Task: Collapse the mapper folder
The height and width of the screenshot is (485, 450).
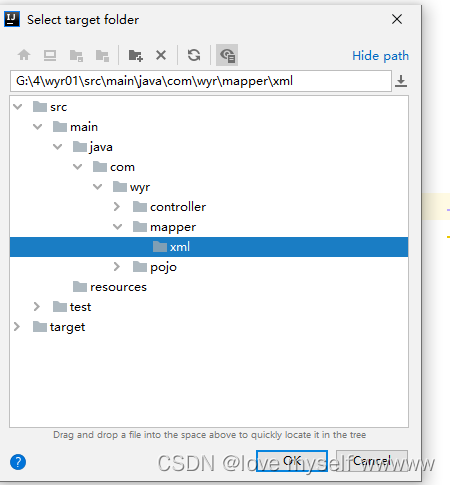Action: coord(117,227)
